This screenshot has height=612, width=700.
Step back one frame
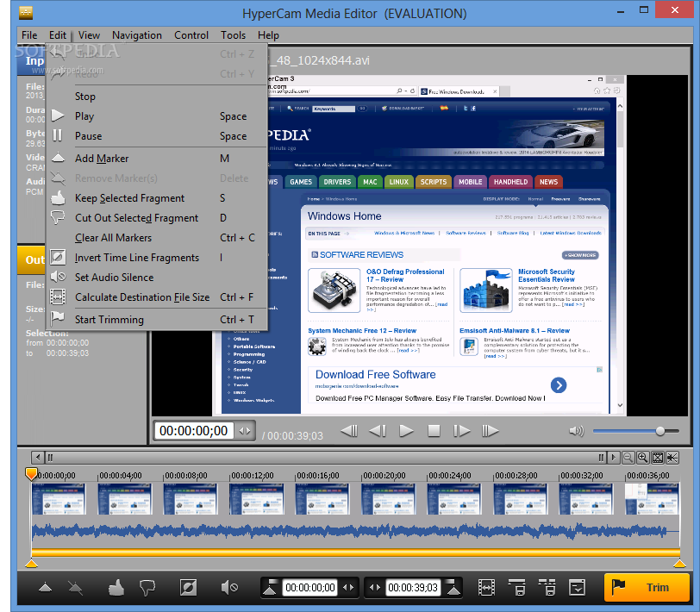(x=378, y=431)
